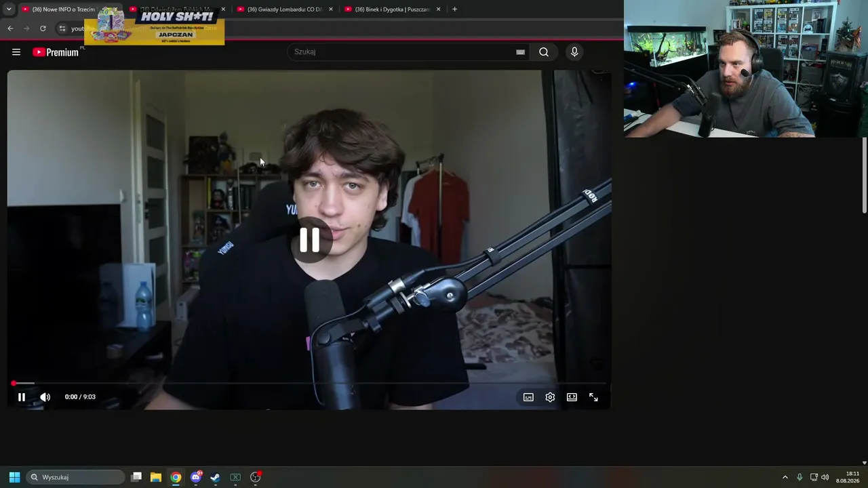
Task: Click the streamer webcam overlay
Action: [x=746, y=68]
